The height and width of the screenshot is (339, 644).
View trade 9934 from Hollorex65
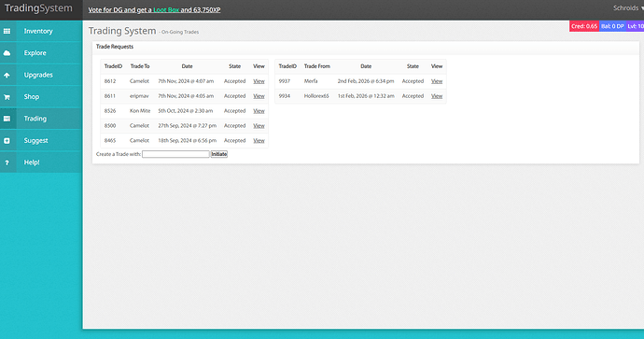pos(437,96)
